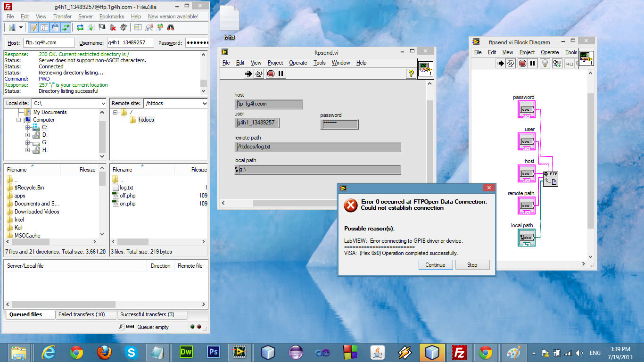Toggle Retain Wire Values in Block Diagram toolbar
644x362 pixels.
click(x=557, y=63)
